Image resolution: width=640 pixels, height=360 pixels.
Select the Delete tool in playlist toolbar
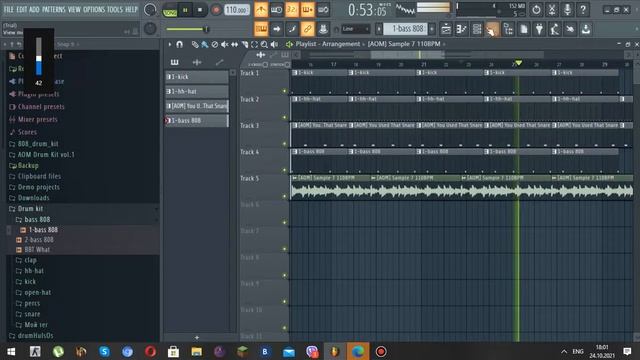pos(215,44)
